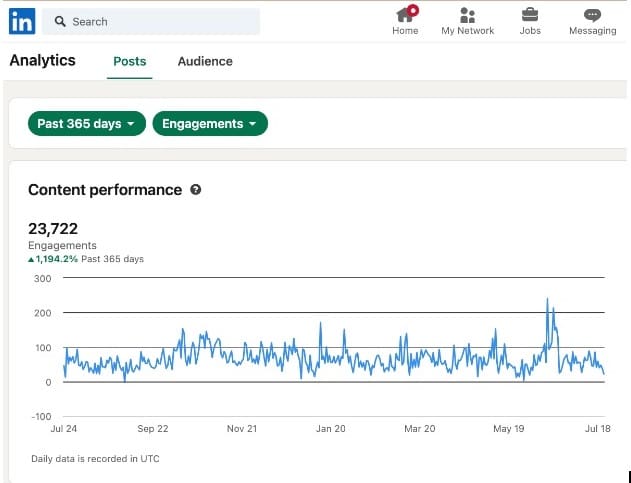
Task: Click the red notification badge on Home
Action: click(413, 10)
